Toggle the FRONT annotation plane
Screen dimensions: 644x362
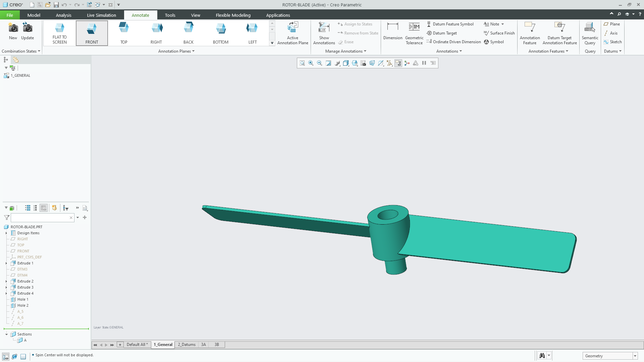92,33
